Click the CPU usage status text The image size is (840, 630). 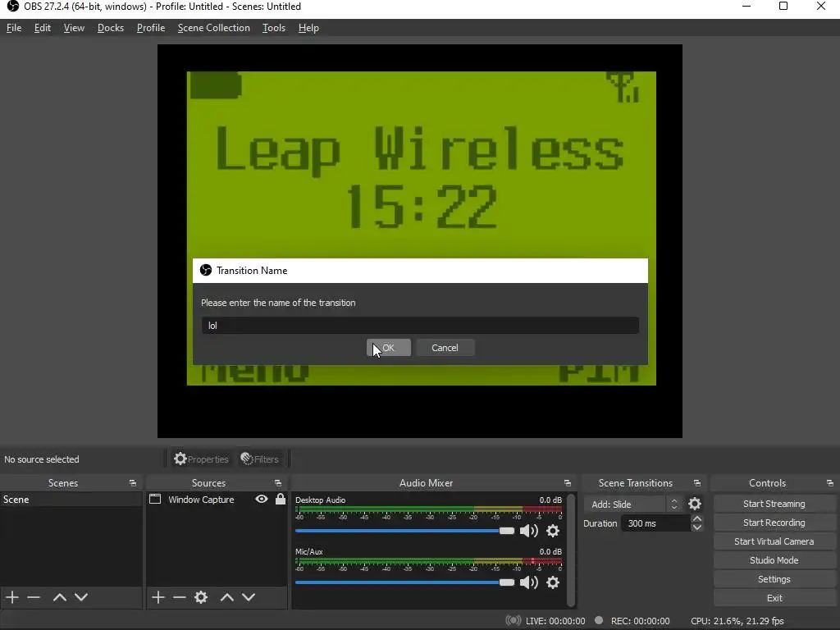737,621
